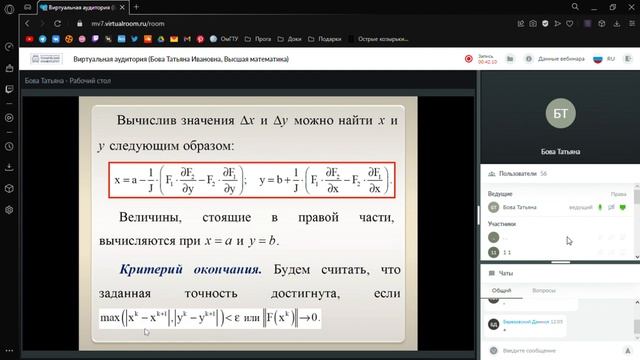
Task: Expand the Подарки bookmarks folder
Action: click(x=324, y=39)
